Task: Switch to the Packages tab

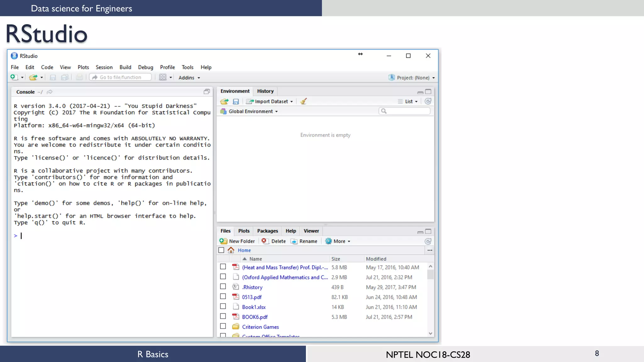Action: point(267,231)
